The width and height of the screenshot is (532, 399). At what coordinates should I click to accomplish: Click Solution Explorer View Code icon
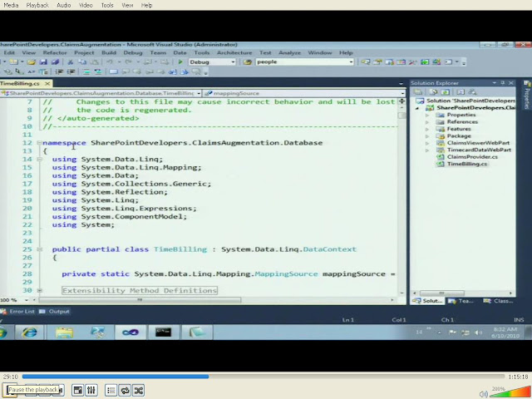(x=461, y=92)
